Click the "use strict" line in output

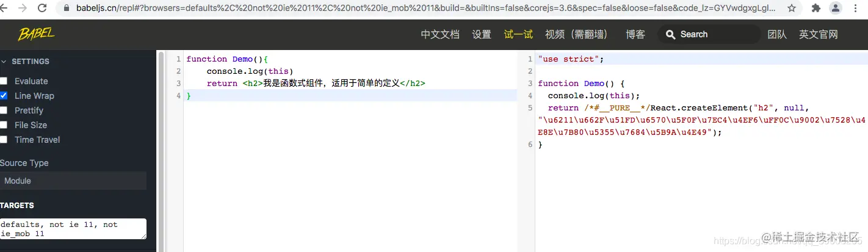click(571, 59)
